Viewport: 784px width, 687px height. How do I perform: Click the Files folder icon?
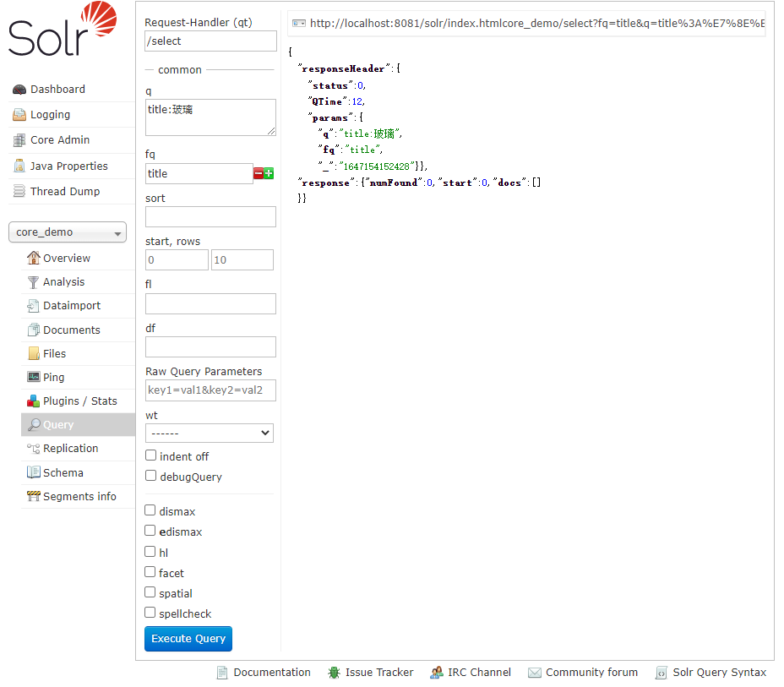[x=34, y=353]
